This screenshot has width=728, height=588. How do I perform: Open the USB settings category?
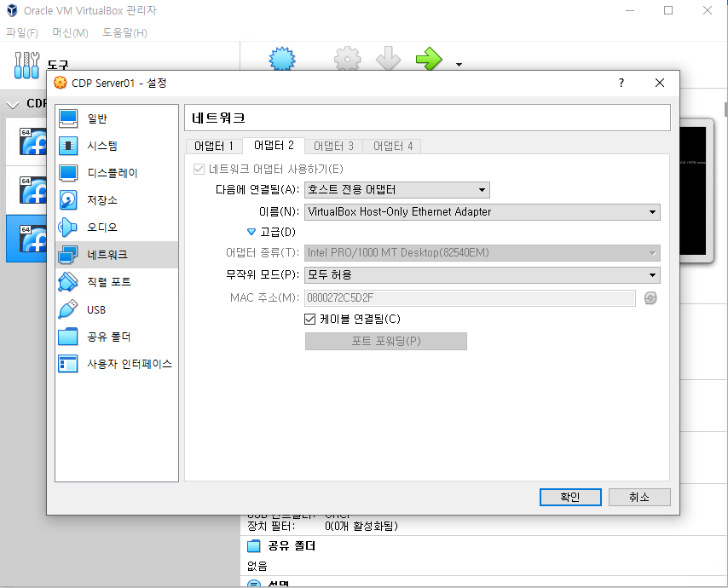[117, 309]
